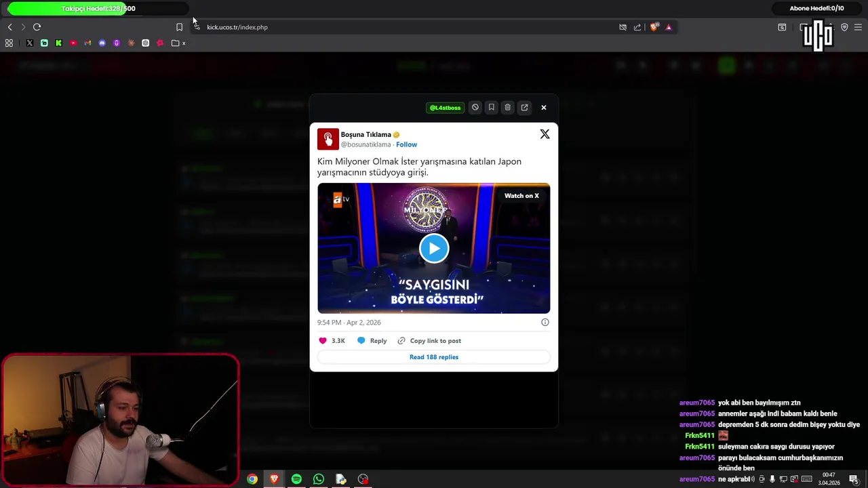Open the tweet timestamp 9:54 PM Apr 2, 2026

click(349, 323)
